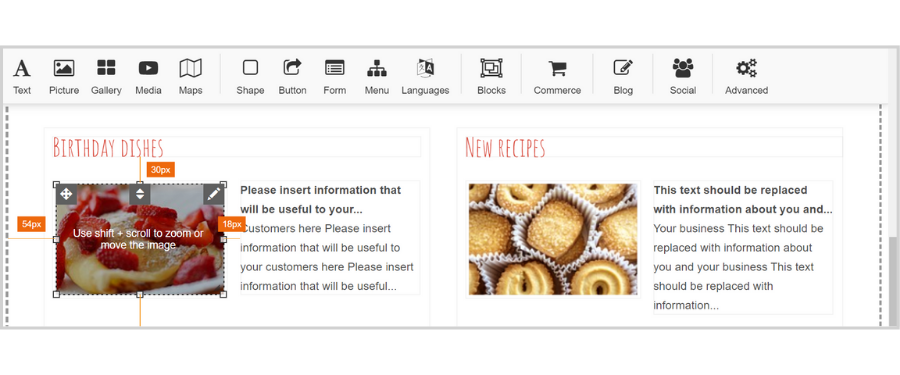
Task: Insert a Form element
Action: click(335, 76)
